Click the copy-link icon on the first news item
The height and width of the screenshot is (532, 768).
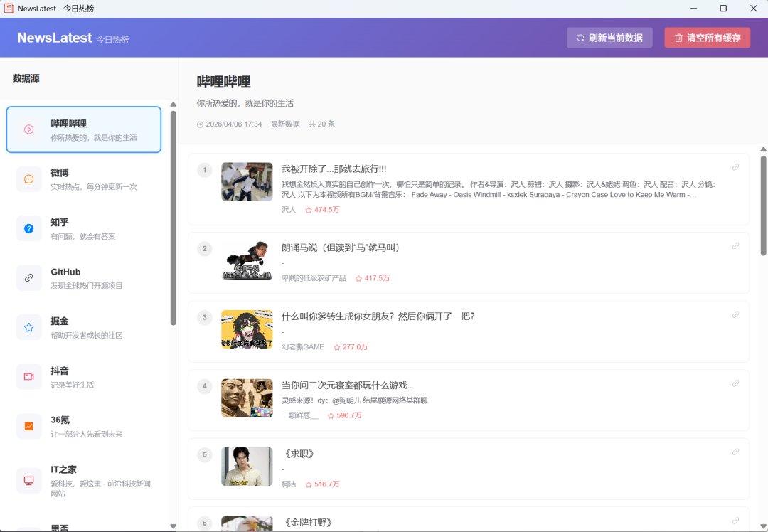[x=735, y=167]
